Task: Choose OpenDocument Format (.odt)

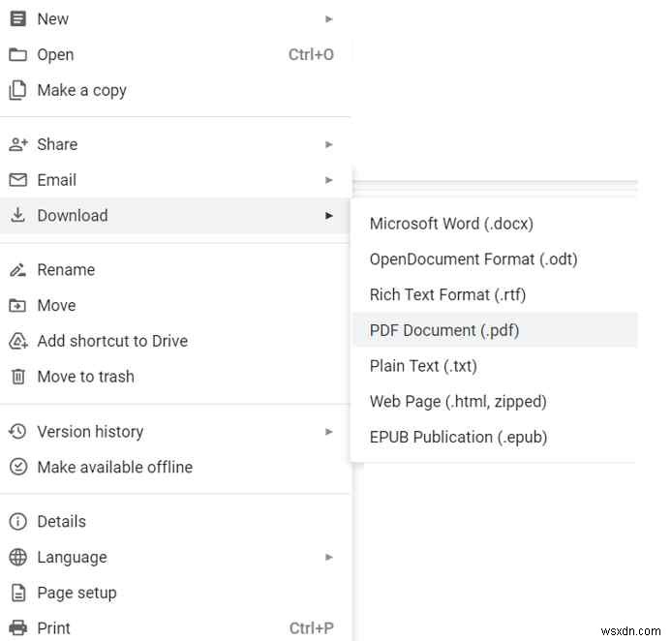Action: tap(495, 259)
